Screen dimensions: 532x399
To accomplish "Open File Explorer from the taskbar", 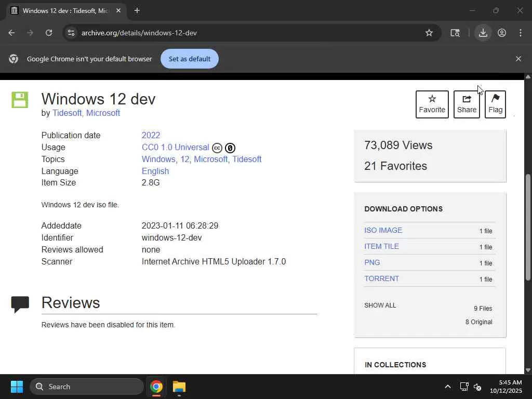I will coord(179,387).
